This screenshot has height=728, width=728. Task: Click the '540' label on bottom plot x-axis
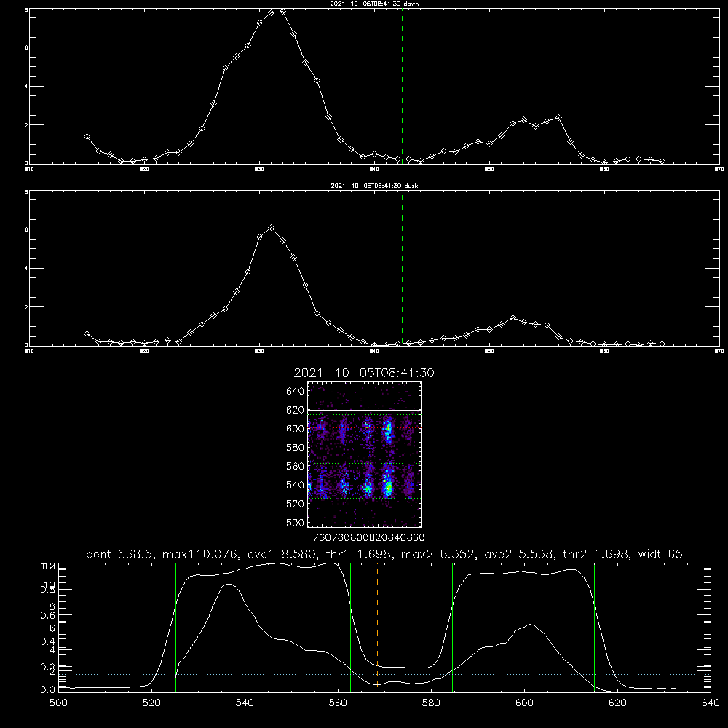coord(245,703)
